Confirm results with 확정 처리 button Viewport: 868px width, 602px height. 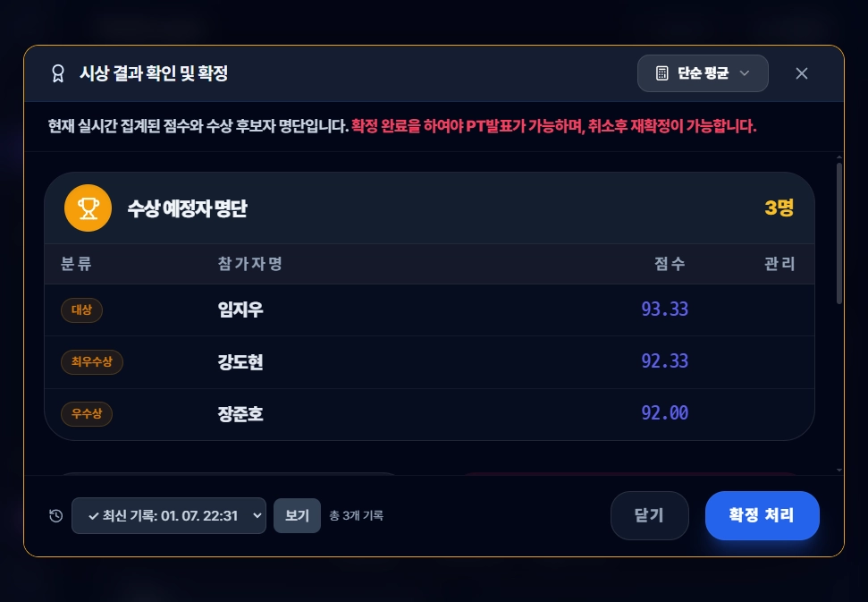(x=762, y=516)
